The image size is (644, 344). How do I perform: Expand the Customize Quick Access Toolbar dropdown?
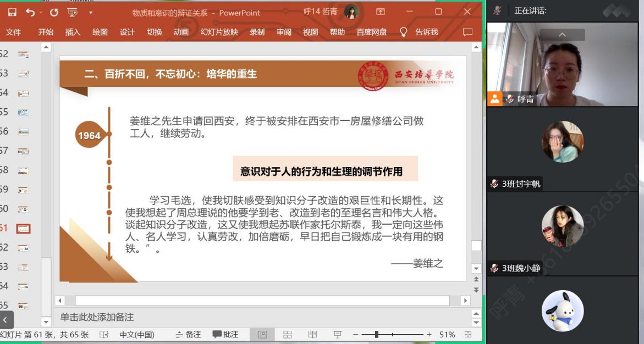coord(91,12)
